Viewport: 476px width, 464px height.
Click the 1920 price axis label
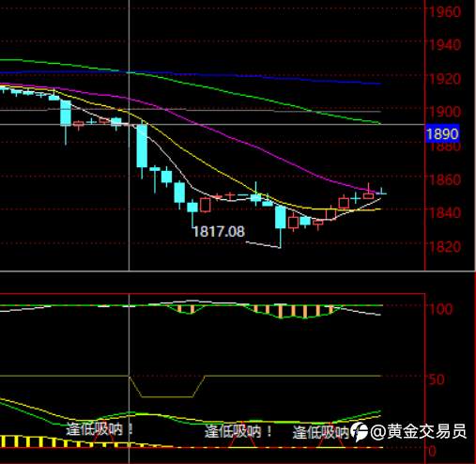[445, 79]
